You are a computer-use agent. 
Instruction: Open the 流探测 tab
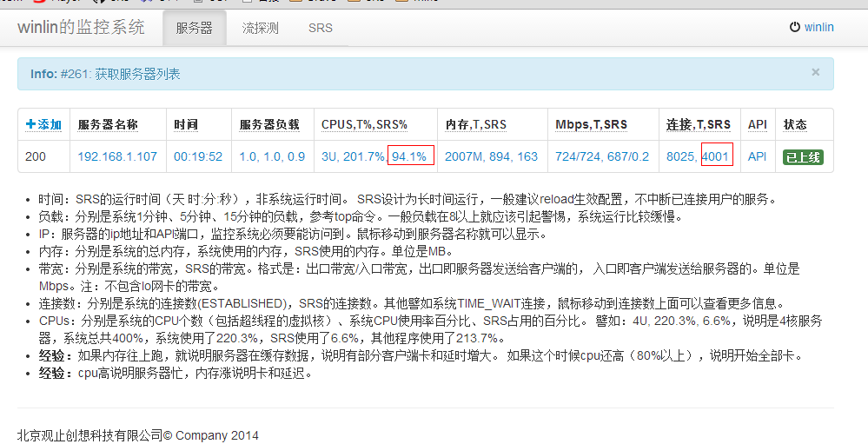[x=261, y=28]
